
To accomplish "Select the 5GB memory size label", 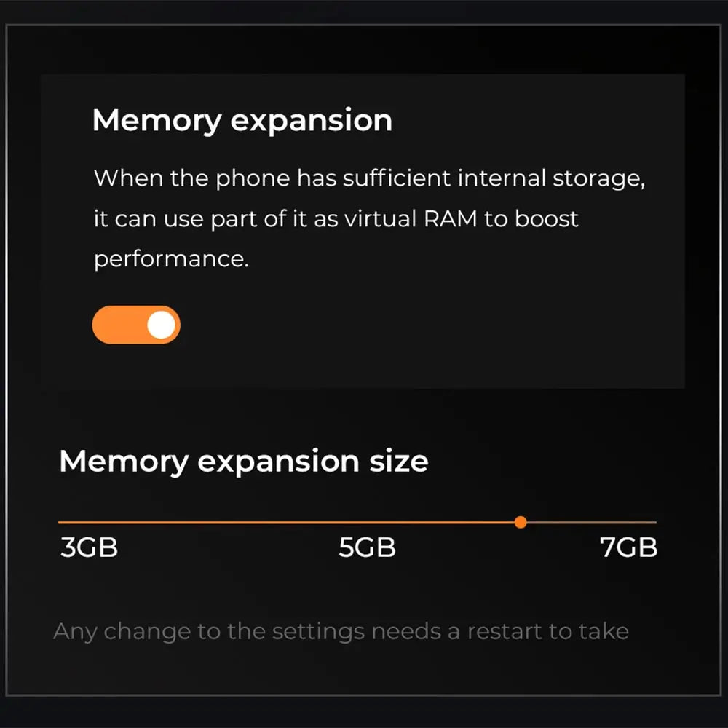I will click(x=367, y=547).
